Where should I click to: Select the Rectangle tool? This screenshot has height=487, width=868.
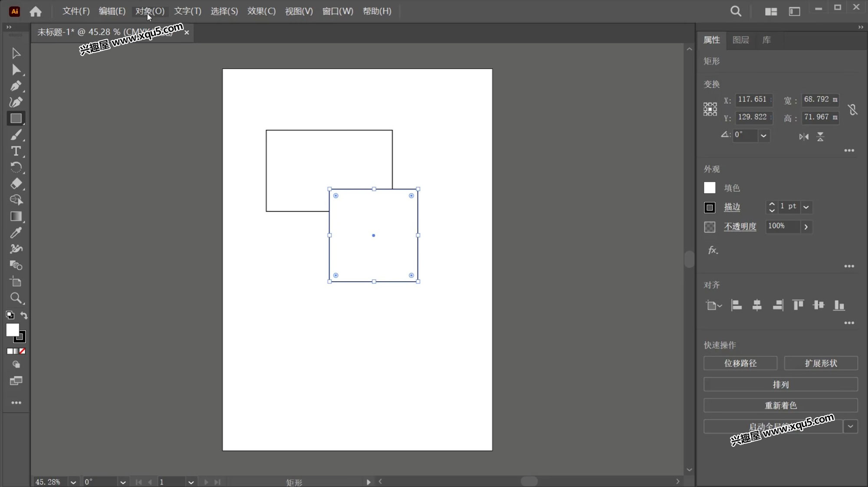tap(16, 118)
